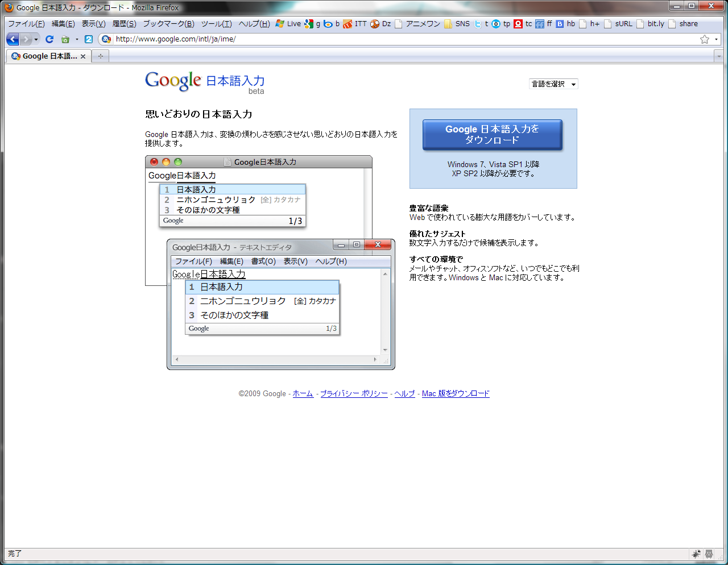Open the address bar URL history dropdown

point(716,39)
